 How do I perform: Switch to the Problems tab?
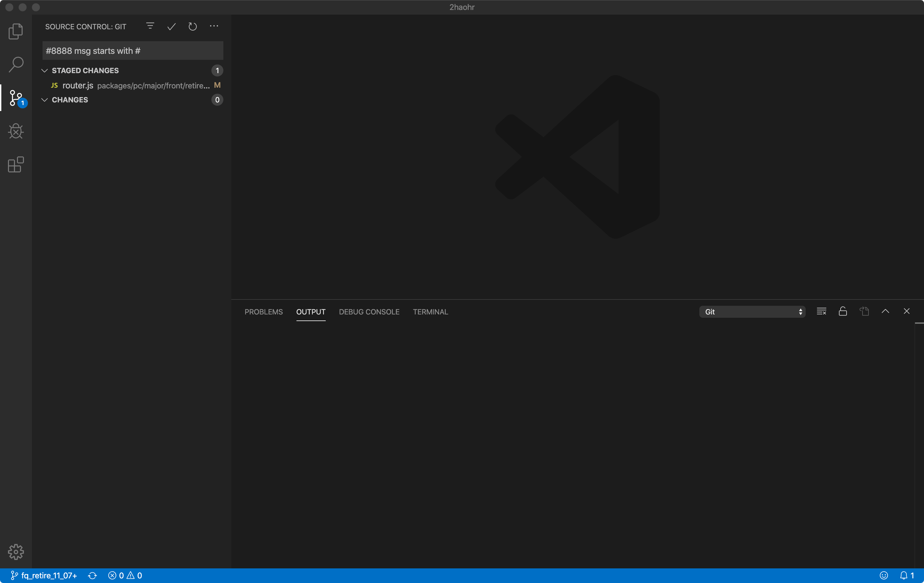coord(263,312)
